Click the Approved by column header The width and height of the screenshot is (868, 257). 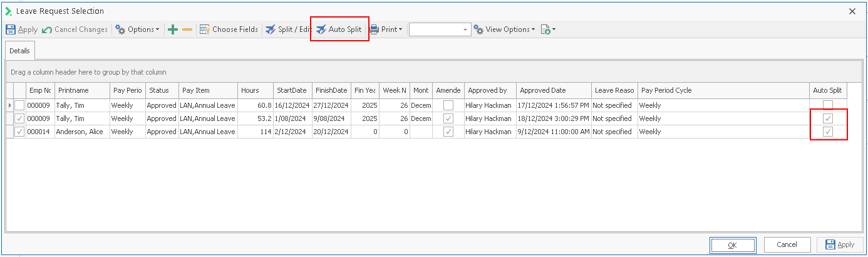tap(490, 90)
